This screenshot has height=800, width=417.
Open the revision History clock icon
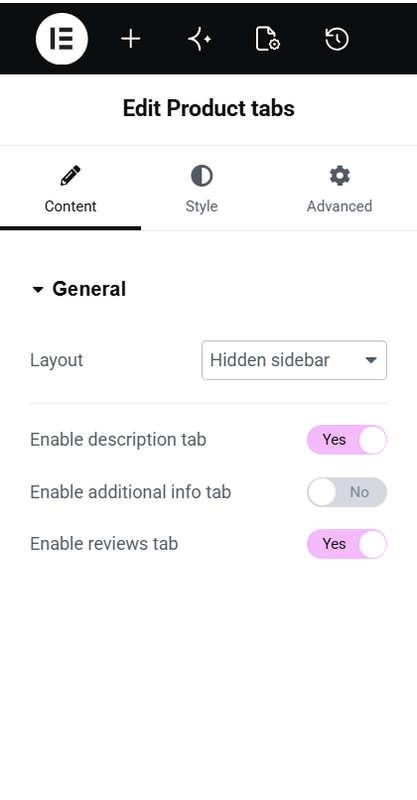pos(337,39)
